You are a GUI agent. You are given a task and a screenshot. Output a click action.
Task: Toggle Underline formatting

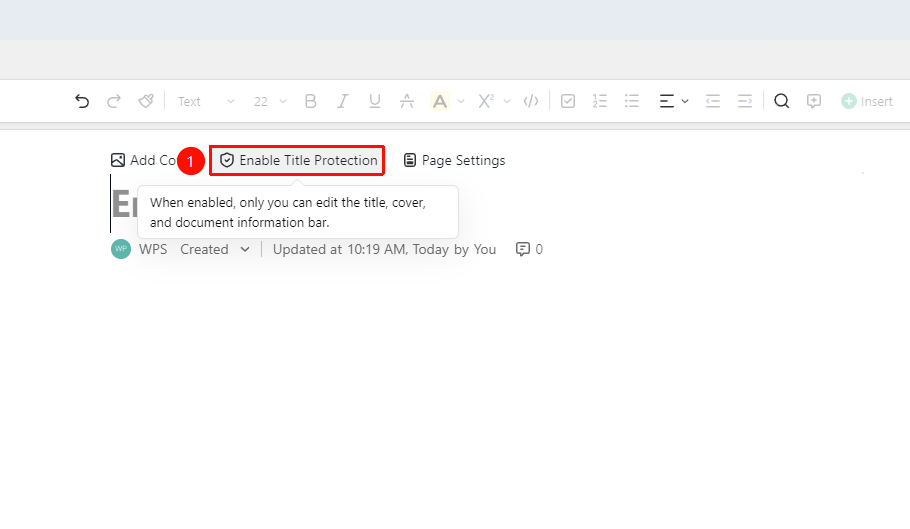coord(375,102)
